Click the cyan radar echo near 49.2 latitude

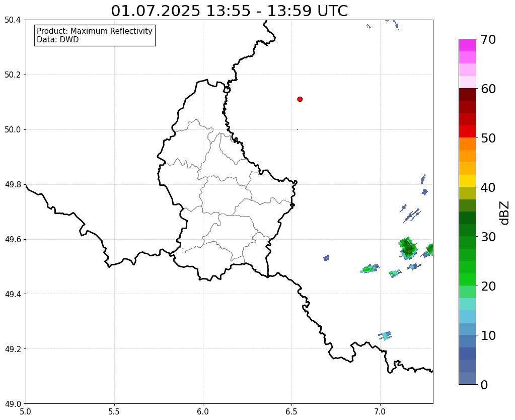[x=385, y=335]
